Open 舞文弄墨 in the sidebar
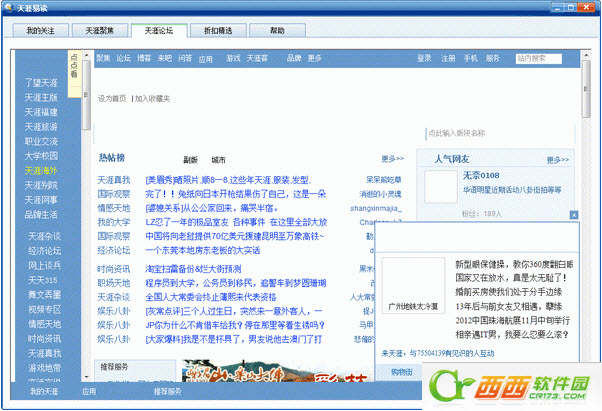This screenshot has width=602, height=411. [x=45, y=295]
